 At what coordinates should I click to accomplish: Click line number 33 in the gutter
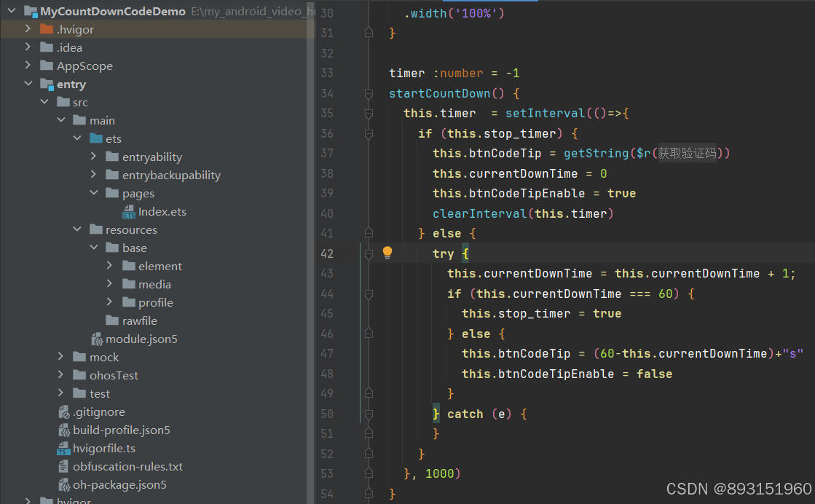click(327, 74)
